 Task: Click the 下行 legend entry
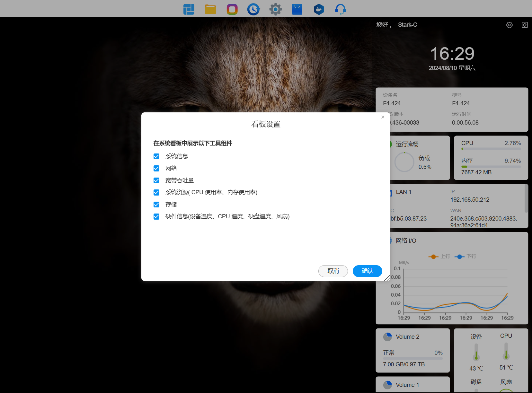[x=465, y=256]
